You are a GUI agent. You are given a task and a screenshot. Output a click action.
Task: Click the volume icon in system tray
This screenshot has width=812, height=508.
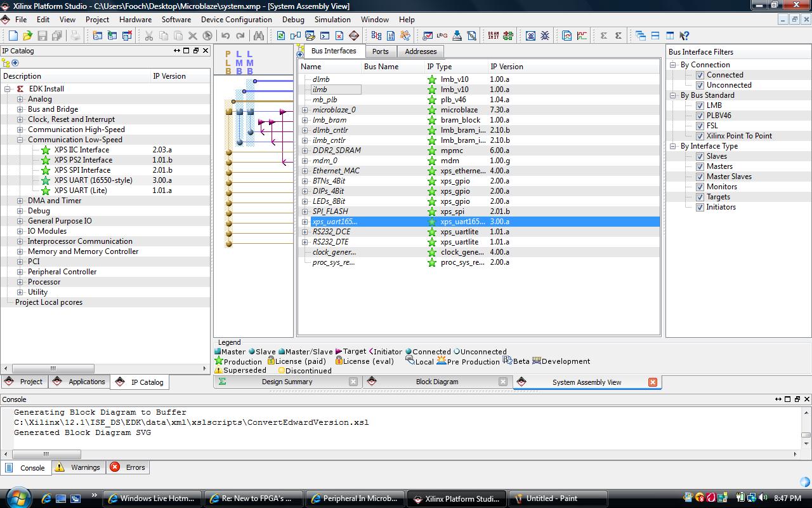click(764, 498)
